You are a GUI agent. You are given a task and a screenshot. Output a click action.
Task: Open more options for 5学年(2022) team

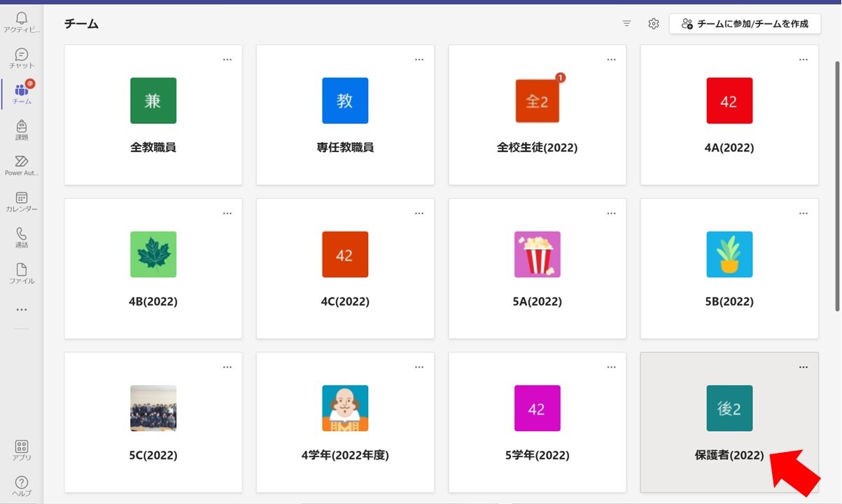pyautogui.click(x=612, y=367)
